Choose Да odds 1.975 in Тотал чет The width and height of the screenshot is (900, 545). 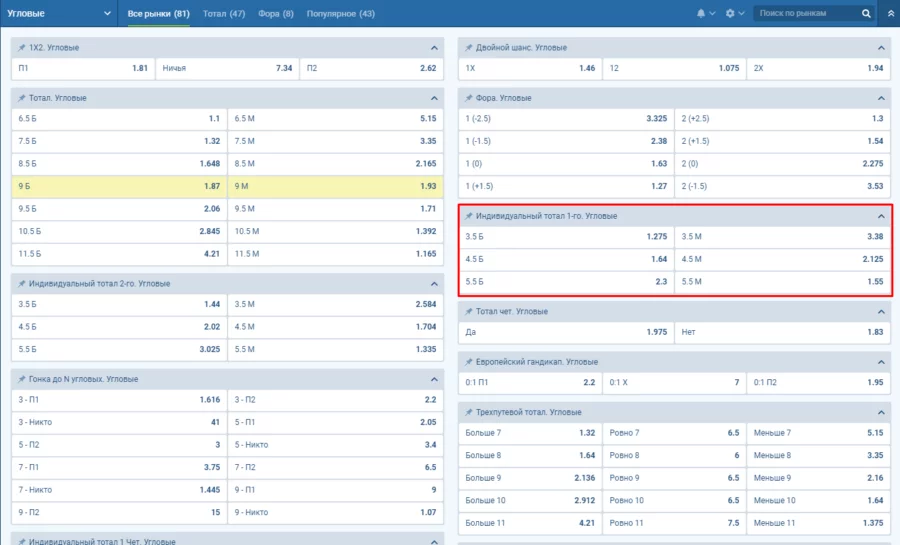coord(565,332)
